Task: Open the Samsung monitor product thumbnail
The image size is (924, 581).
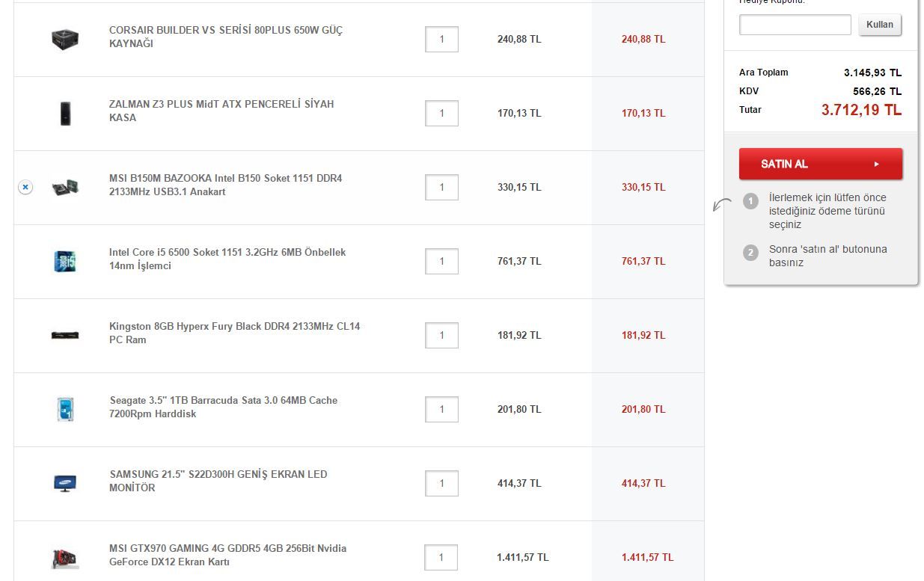Action: pyautogui.click(x=65, y=483)
